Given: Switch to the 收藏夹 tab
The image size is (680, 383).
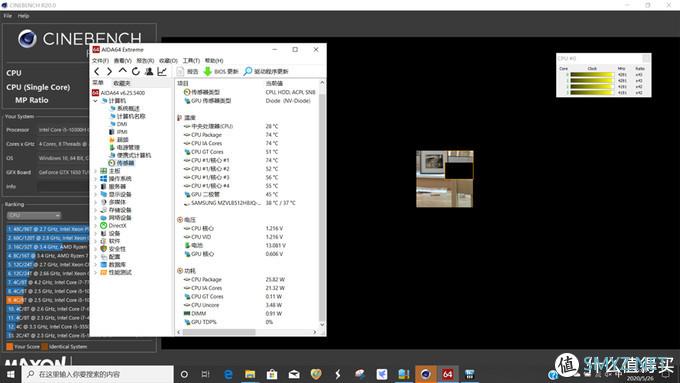Looking at the screenshot, I should (x=122, y=83).
